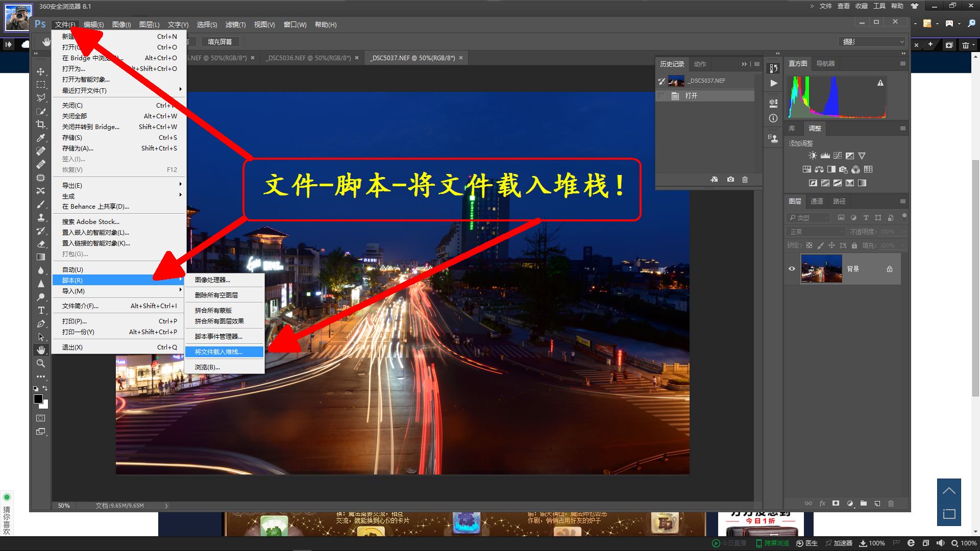Open the 类型 layer filter dropdown

tap(808, 217)
